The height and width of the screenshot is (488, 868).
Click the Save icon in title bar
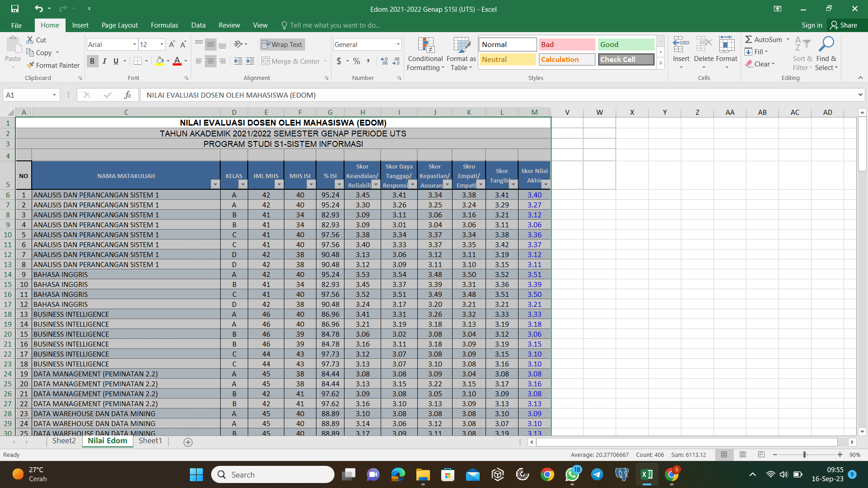[15, 9]
